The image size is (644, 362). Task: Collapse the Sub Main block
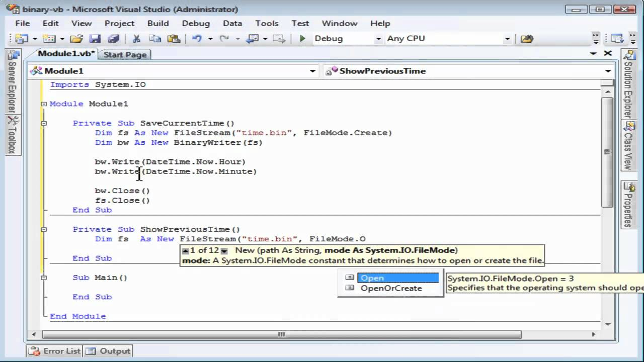[44, 278]
